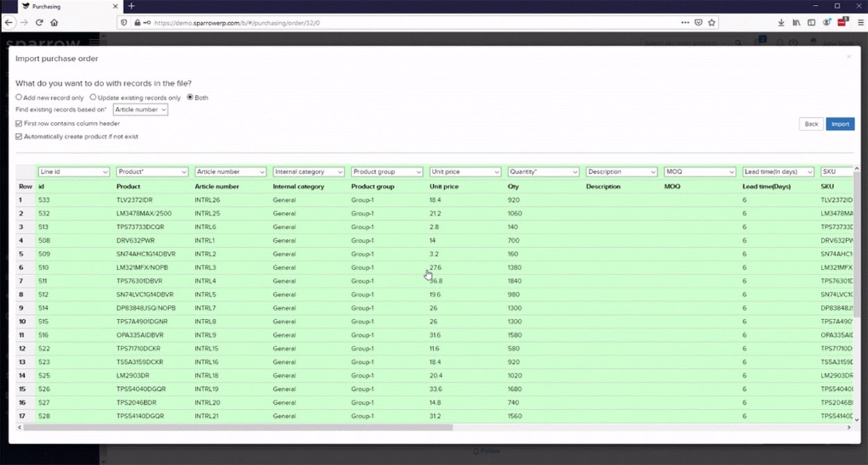Open the 'Unit price' column mapping dropdown

[465, 172]
